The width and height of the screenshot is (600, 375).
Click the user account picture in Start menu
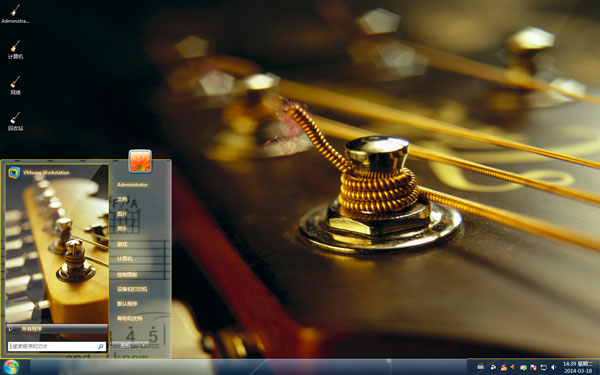coord(140,161)
